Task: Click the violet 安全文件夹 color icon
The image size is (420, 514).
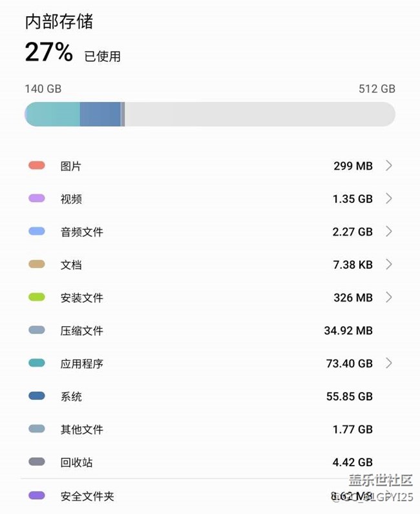Action: 37,495
